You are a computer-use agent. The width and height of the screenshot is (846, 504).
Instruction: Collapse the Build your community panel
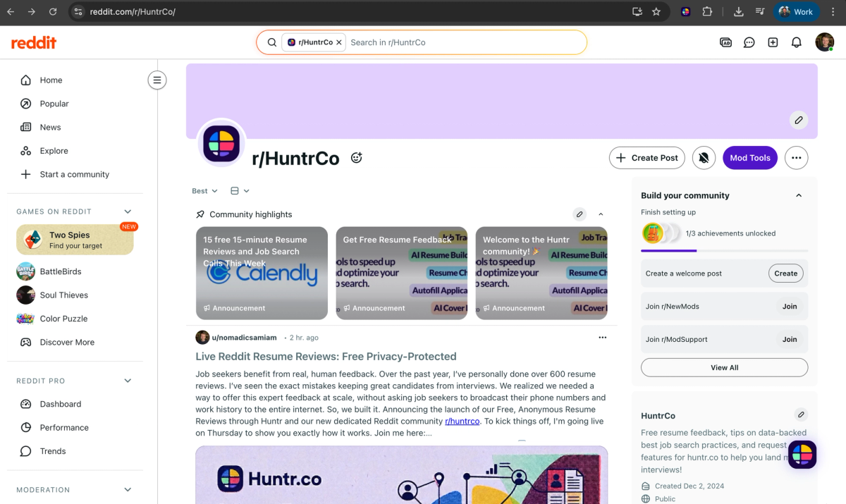799,195
